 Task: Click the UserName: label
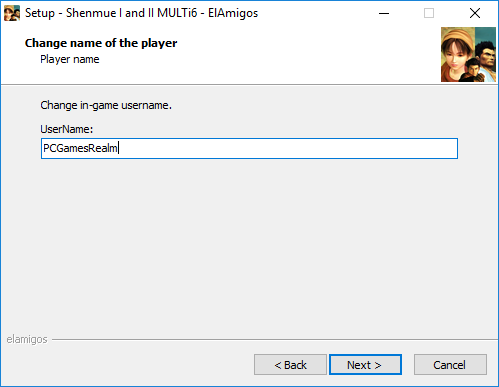tap(67, 129)
